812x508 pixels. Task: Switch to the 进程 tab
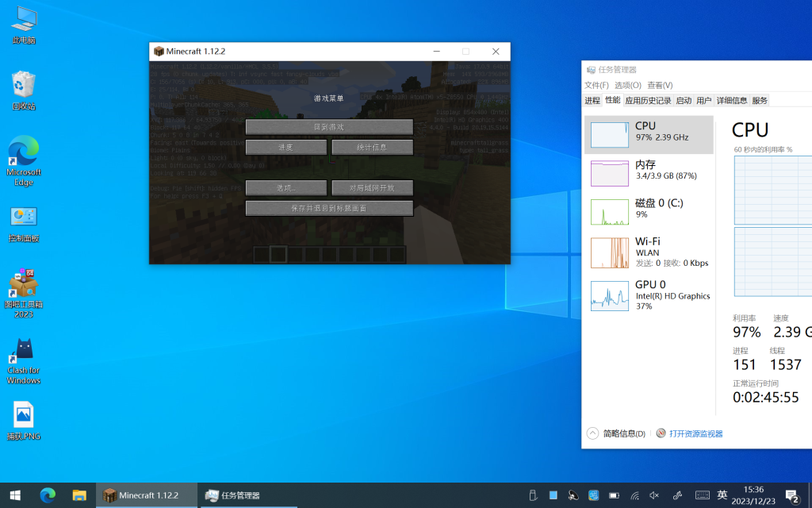(592, 101)
